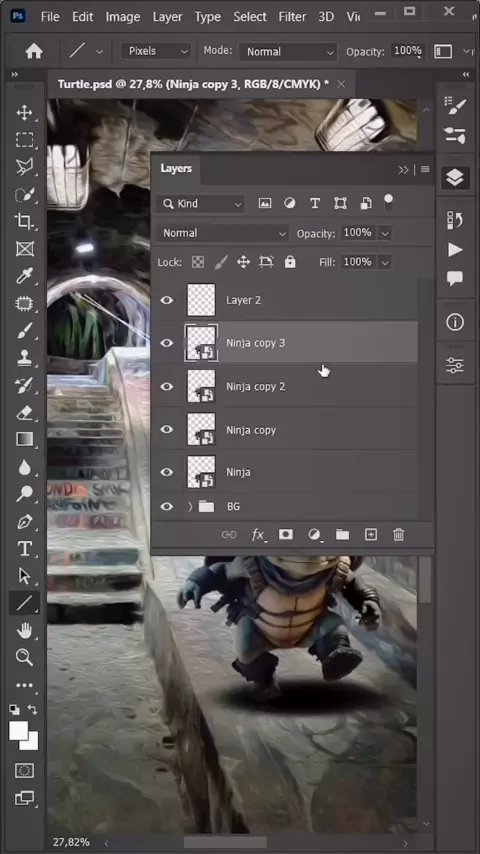
Task: Open the Info panel icon
Action: click(x=454, y=322)
